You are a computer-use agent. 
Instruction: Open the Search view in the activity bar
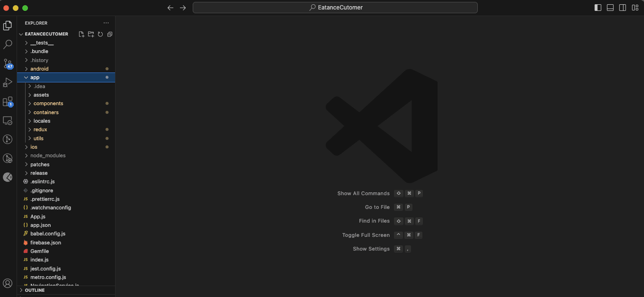pos(8,44)
